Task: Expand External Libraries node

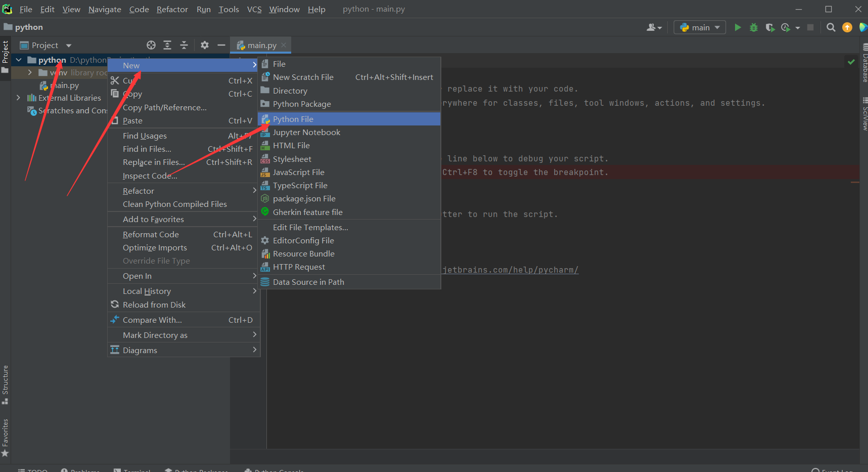Action: (x=19, y=98)
